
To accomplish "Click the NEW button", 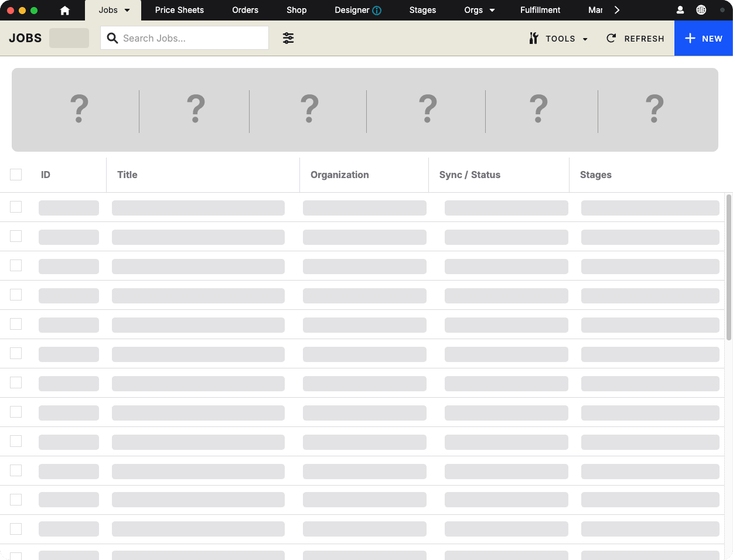I will (x=704, y=38).
